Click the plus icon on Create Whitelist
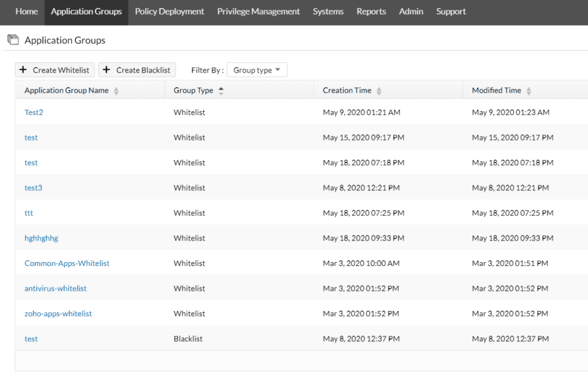 tap(24, 70)
